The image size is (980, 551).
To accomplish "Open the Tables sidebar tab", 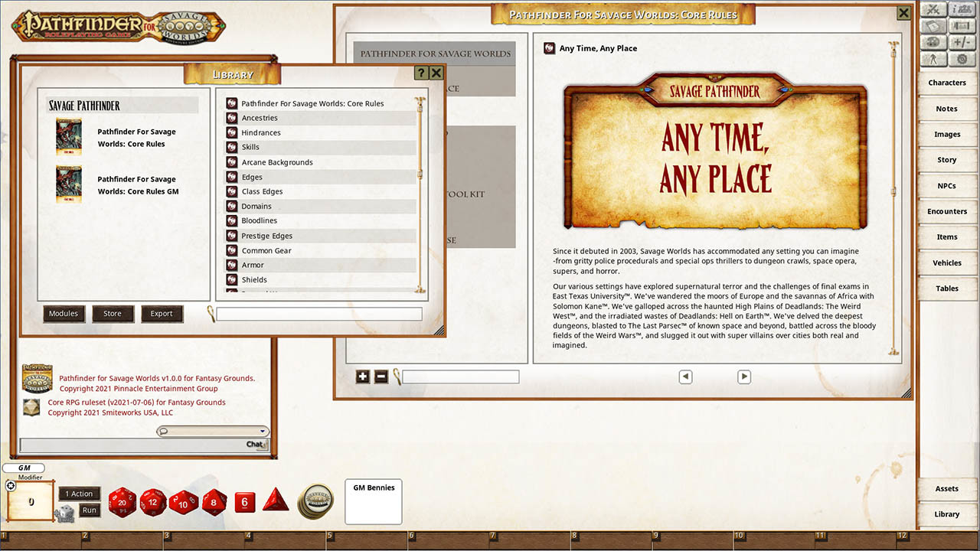I will (947, 288).
